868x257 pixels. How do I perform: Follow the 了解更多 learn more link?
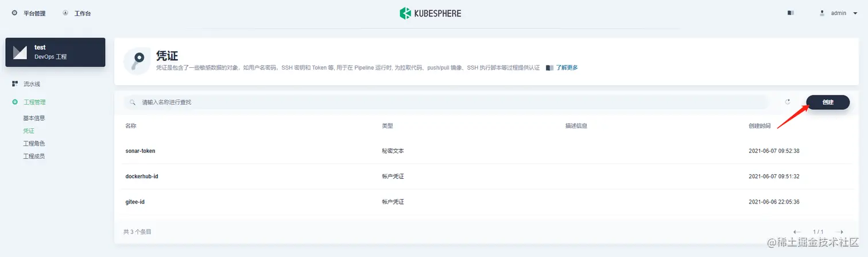(x=567, y=67)
